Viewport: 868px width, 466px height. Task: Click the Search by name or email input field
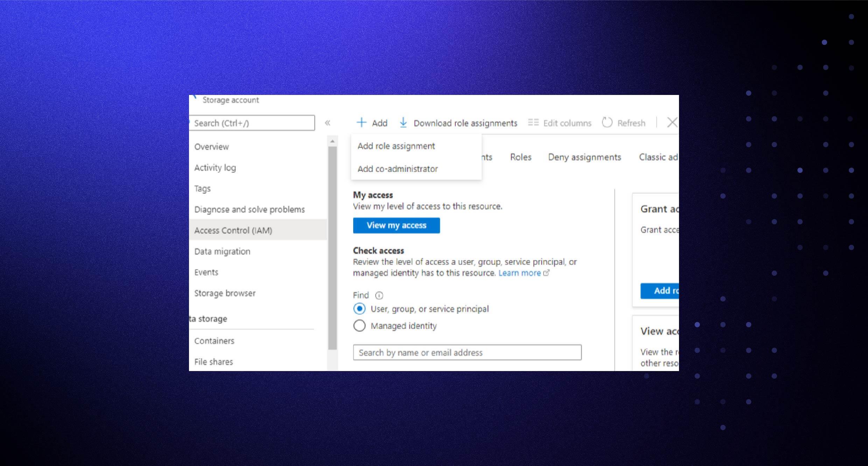pyautogui.click(x=468, y=352)
